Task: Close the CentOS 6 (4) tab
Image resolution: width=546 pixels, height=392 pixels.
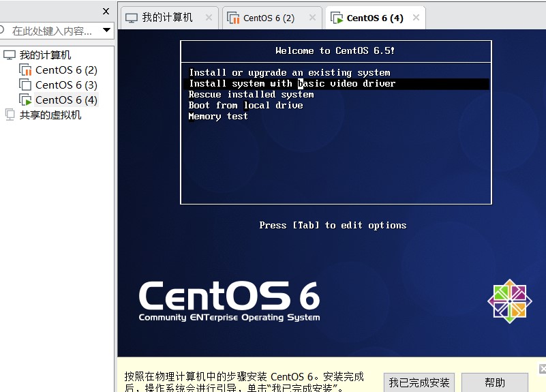Action: click(x=416, y=18)
